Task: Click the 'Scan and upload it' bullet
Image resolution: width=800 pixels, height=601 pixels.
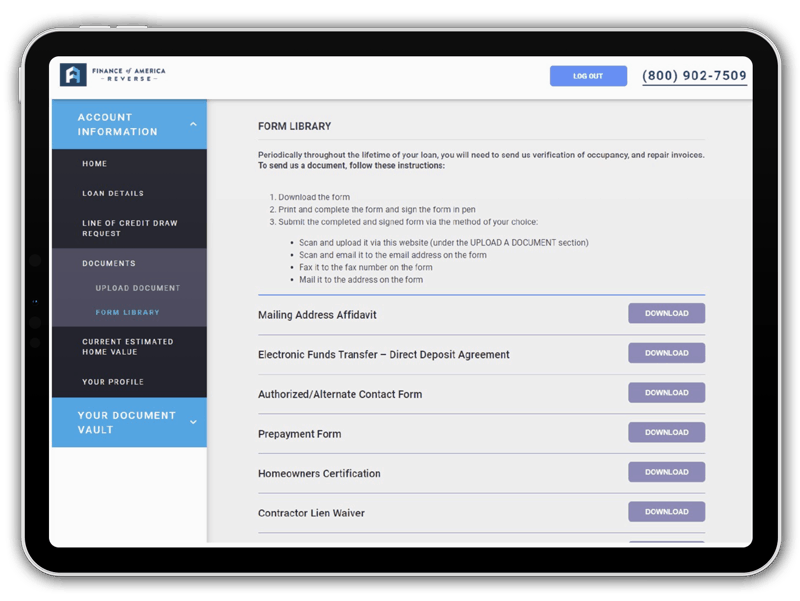Action: point(443,243)
